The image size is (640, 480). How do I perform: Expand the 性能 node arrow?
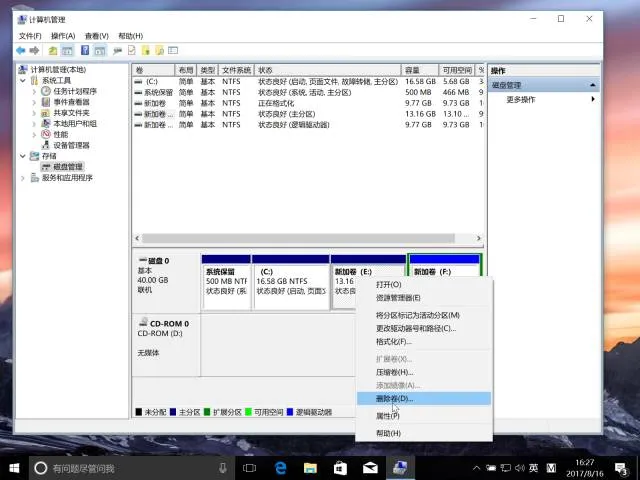pyautogui.click(x=34, y=134)
